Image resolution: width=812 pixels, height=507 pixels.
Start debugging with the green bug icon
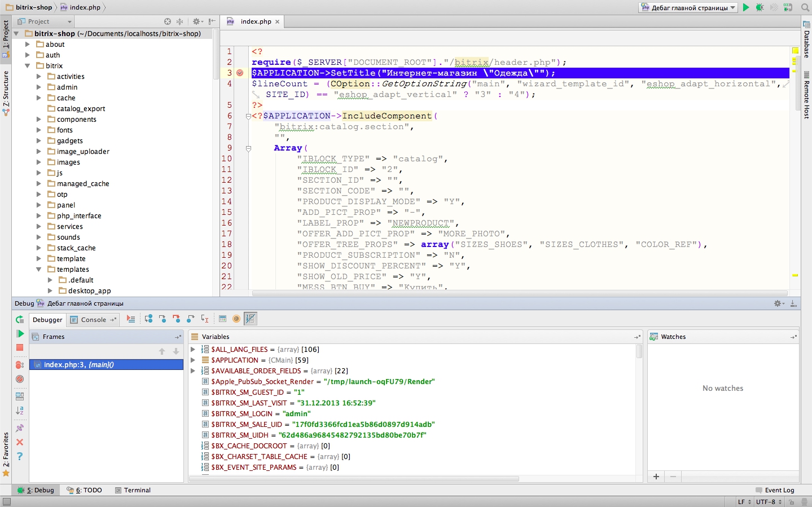pos(760,7)
